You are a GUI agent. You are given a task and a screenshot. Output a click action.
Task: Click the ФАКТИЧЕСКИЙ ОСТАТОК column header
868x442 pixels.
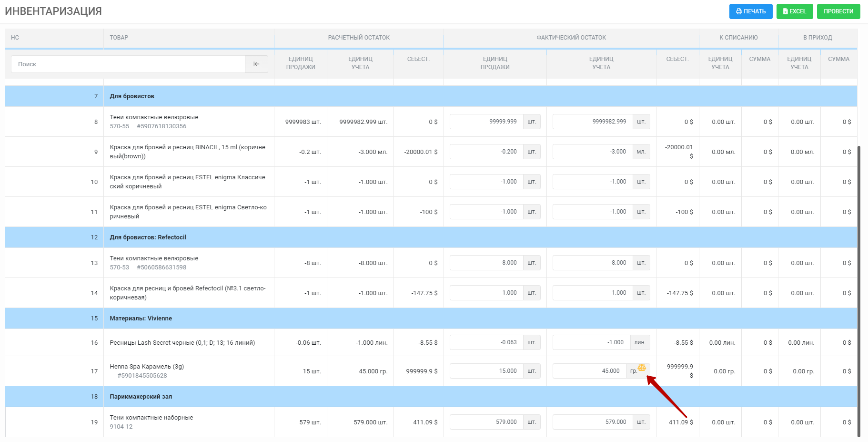(x=571, y=38)
